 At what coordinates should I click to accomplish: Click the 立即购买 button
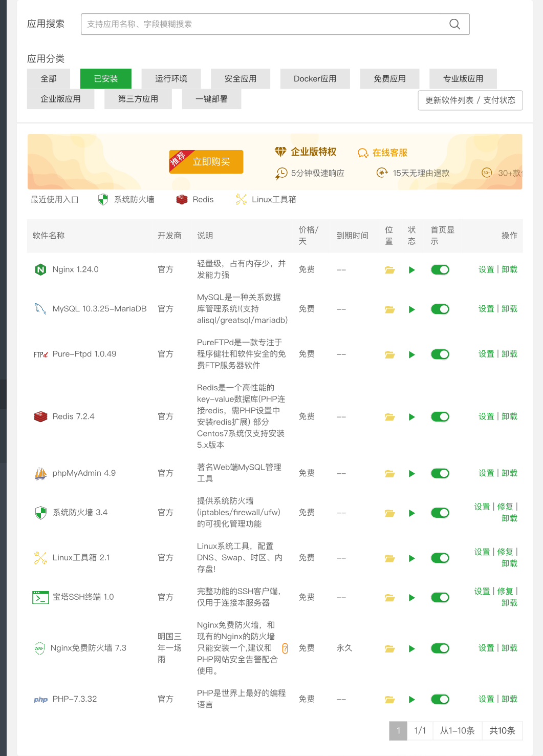point(206,162)
